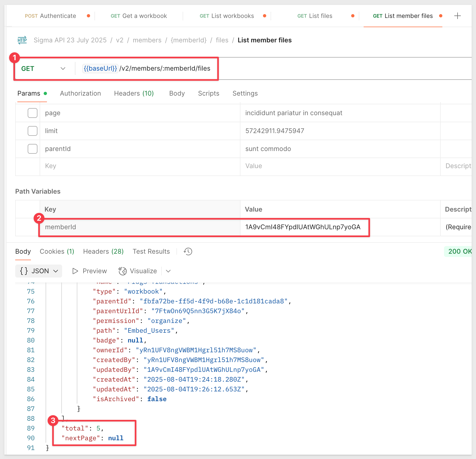Click the JSON braces format icon

(24, 271)
